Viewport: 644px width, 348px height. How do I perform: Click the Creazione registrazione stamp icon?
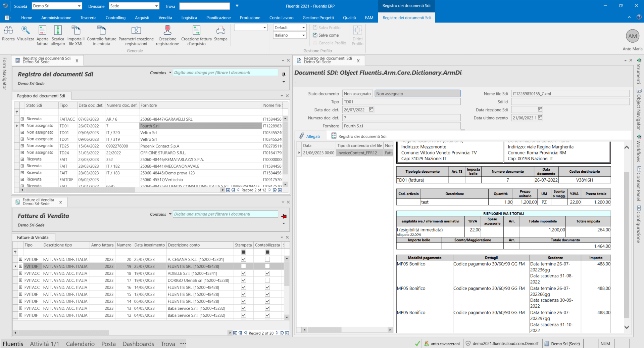(x=167, y=31)
